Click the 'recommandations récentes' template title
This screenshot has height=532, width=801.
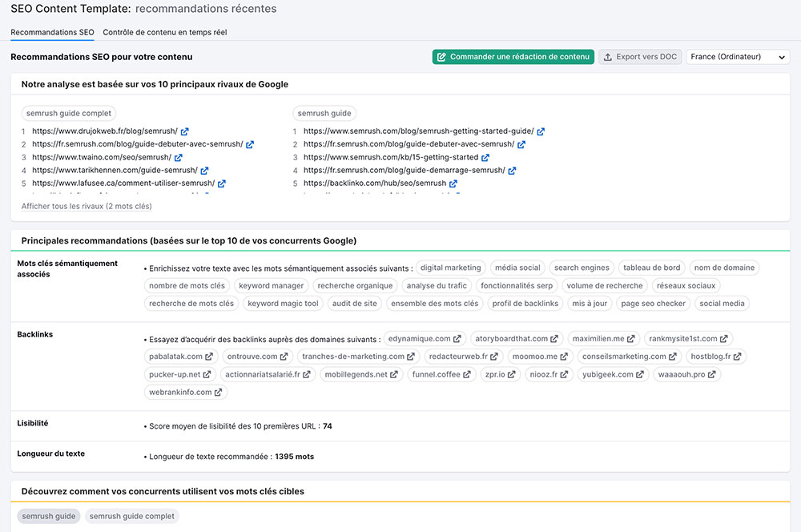(x=206, y=9)
